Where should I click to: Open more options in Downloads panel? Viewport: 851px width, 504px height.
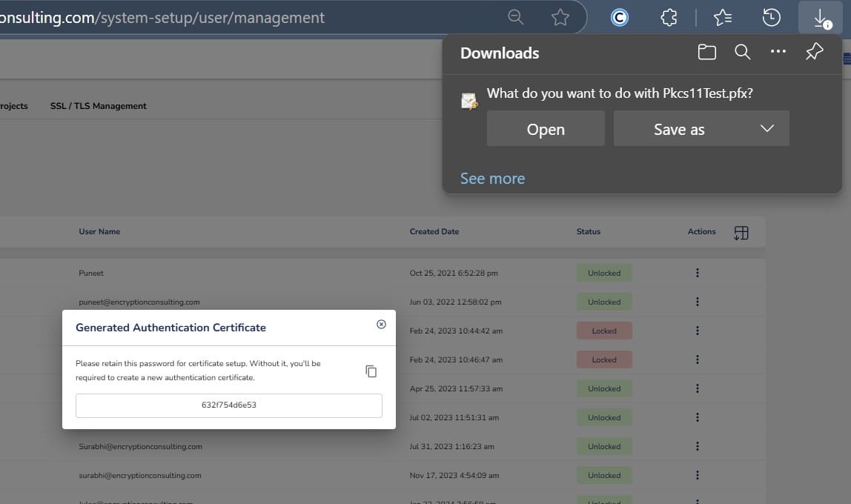[x=778, y=52]
